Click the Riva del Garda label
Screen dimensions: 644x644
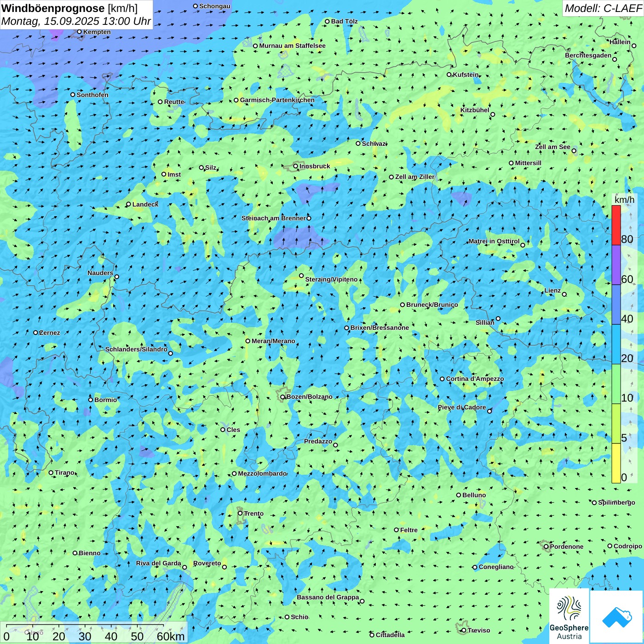coord(159,563)
